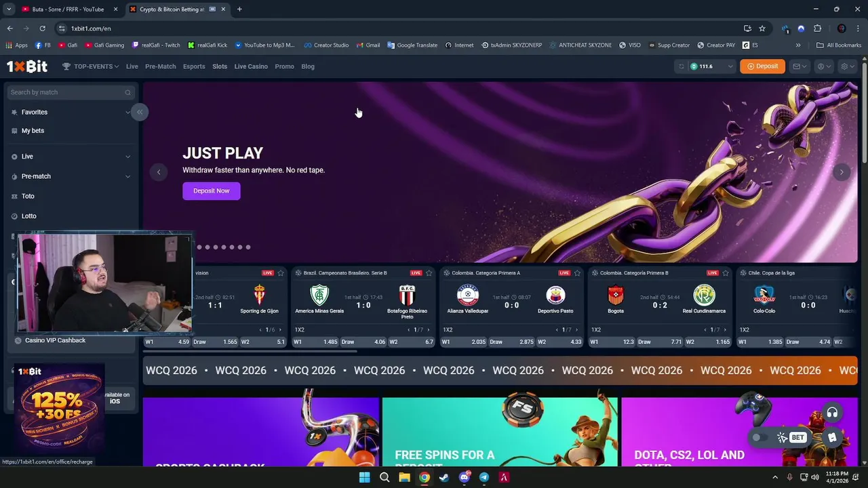The width and height of the screenshot is (868, 488).
Task: Expand the Favorites sidebar section
Action: [x=127, y=113]
